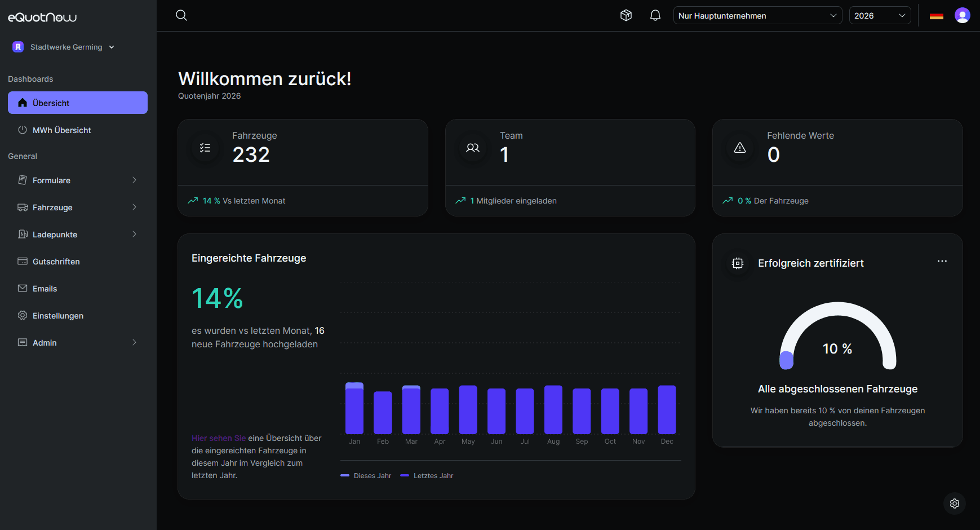Click the eQuotNow logo
980x530 pixels.
pos(42,17)
